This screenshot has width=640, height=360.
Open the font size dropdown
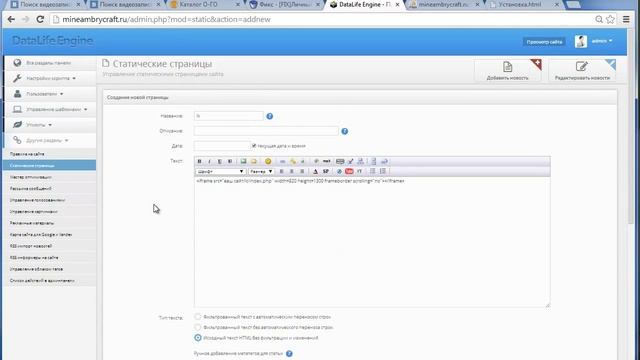coord(261,171)
